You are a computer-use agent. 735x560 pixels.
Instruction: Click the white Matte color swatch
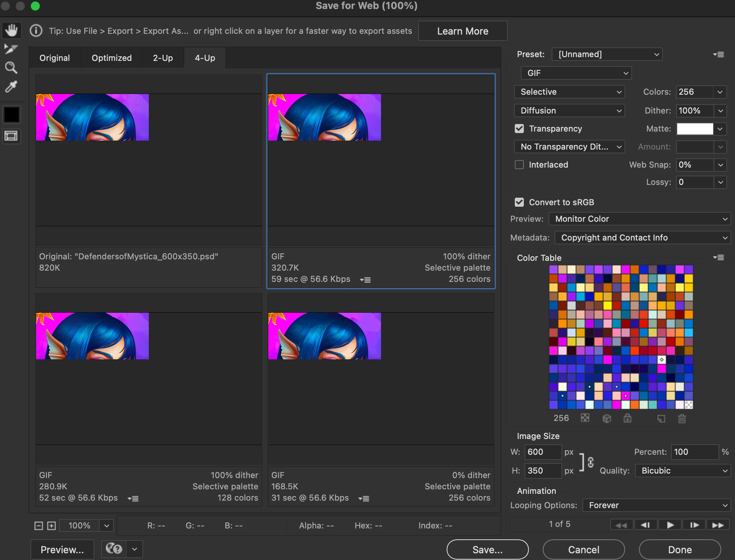695,129
